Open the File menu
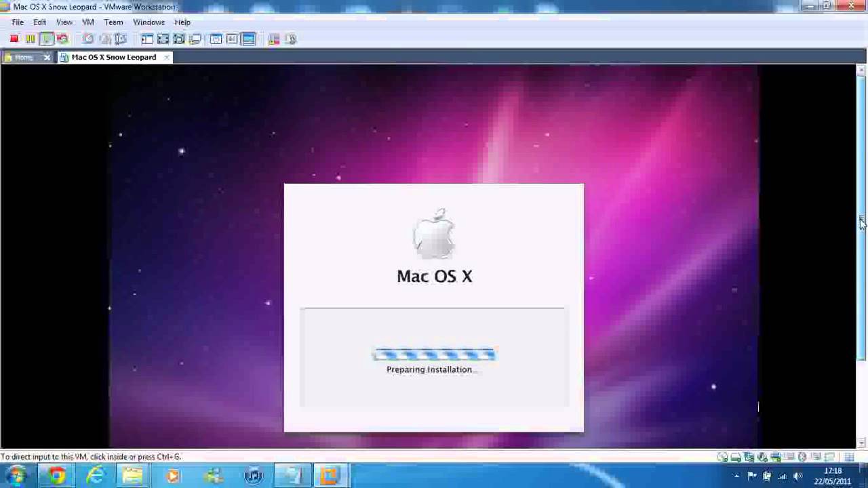Image resolution: width=868 pixels, height=488 pixels. tap(18, 22)
